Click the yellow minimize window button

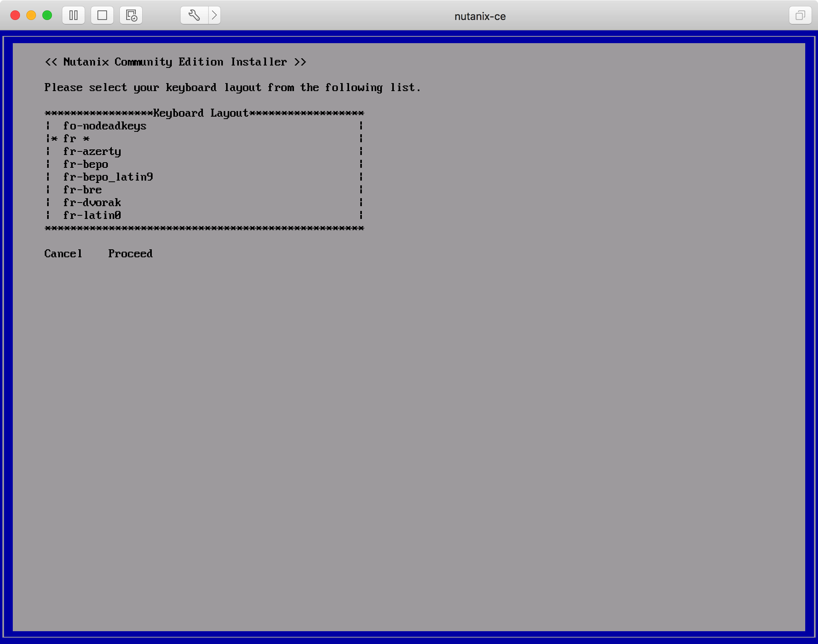point(31,16)
